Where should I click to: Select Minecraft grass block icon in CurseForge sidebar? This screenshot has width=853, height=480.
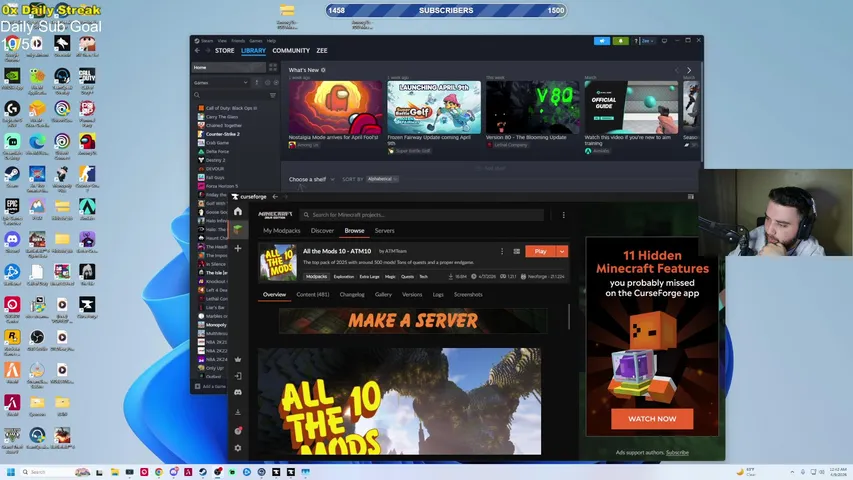coord(238,230)
